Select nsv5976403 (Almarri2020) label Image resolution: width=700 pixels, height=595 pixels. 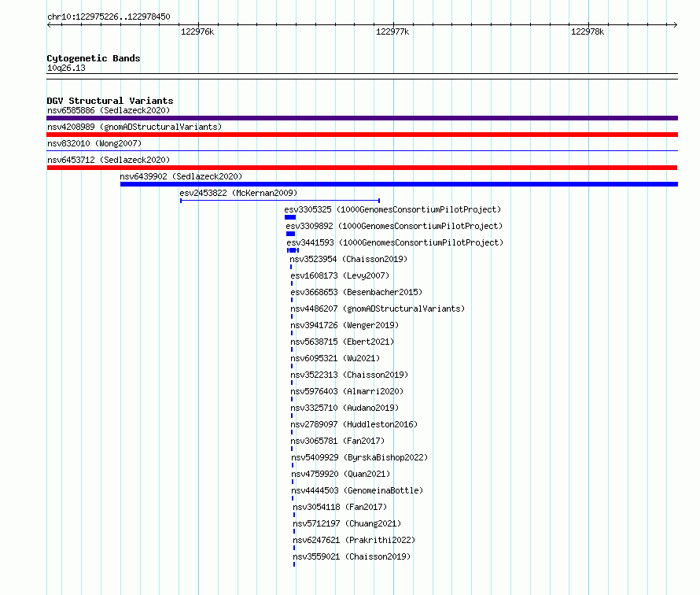(x=347, y=391)
